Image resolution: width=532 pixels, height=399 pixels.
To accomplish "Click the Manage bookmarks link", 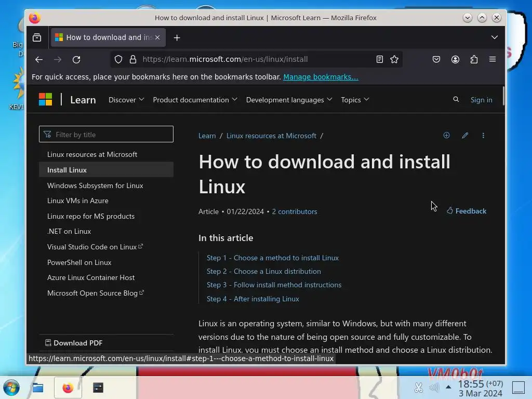I will 321,77.
